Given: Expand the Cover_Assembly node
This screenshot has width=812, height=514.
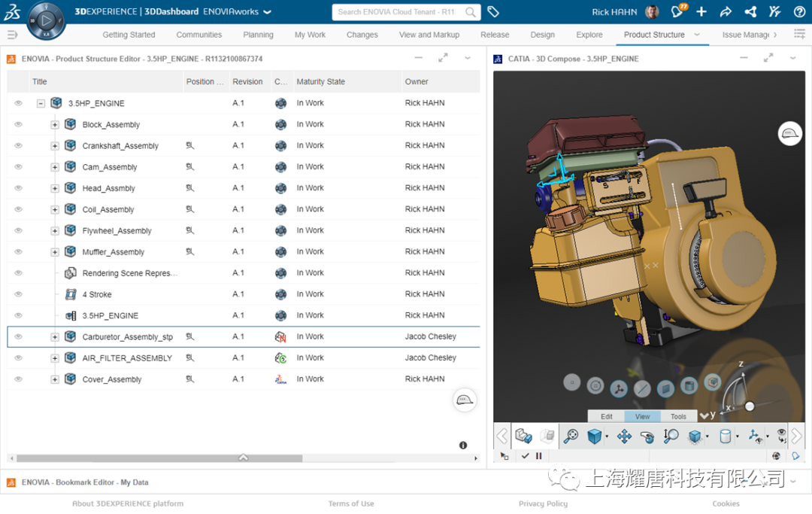Looking at the screenshot, I should click(x=54, y=380).
